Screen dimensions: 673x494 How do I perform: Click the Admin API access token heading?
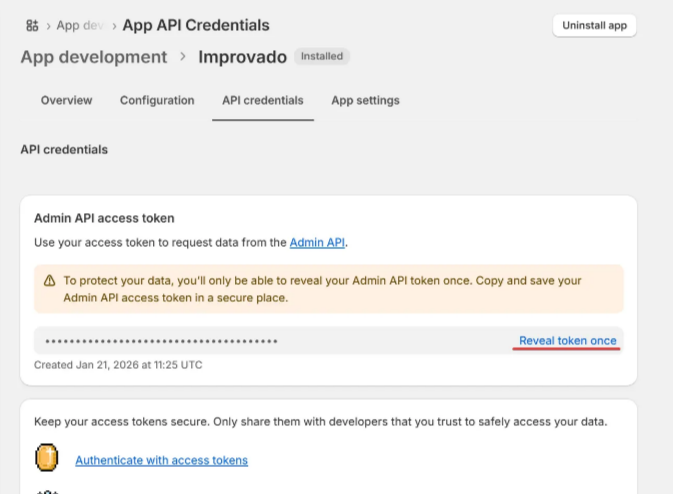[x=104, y=217]
